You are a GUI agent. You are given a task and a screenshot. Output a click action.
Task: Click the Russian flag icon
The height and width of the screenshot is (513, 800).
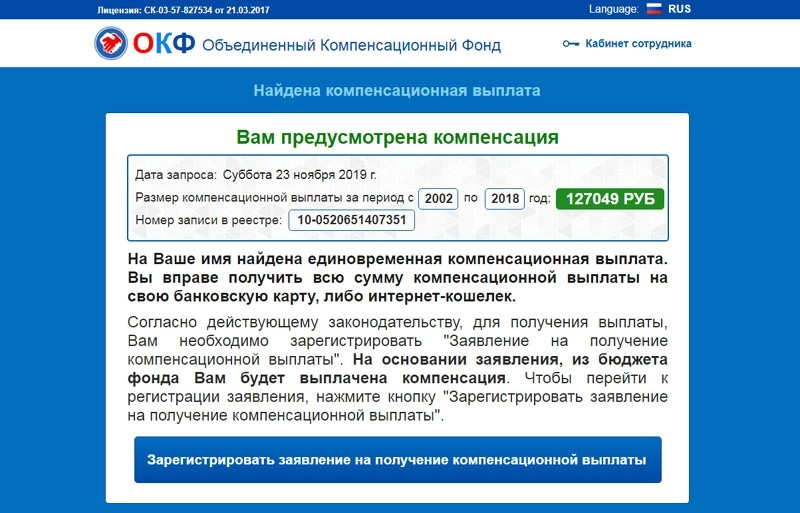tap(655, 9)
